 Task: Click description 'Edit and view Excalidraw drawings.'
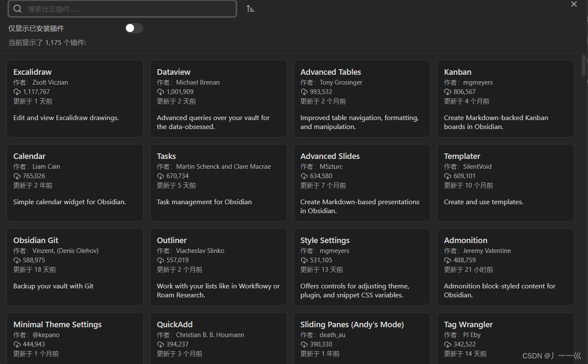66,118
